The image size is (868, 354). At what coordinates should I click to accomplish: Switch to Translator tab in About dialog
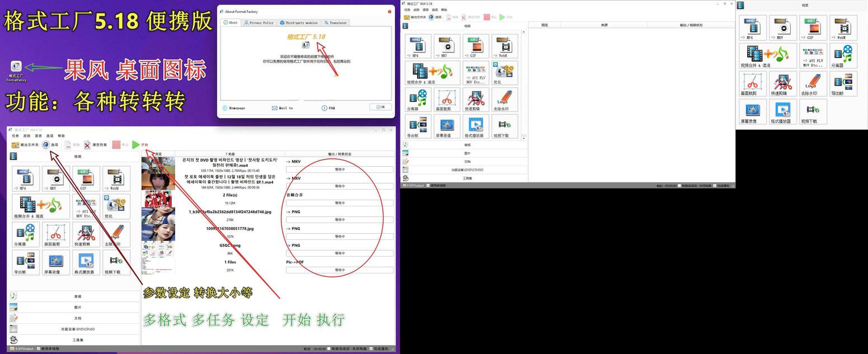(335, 23)
